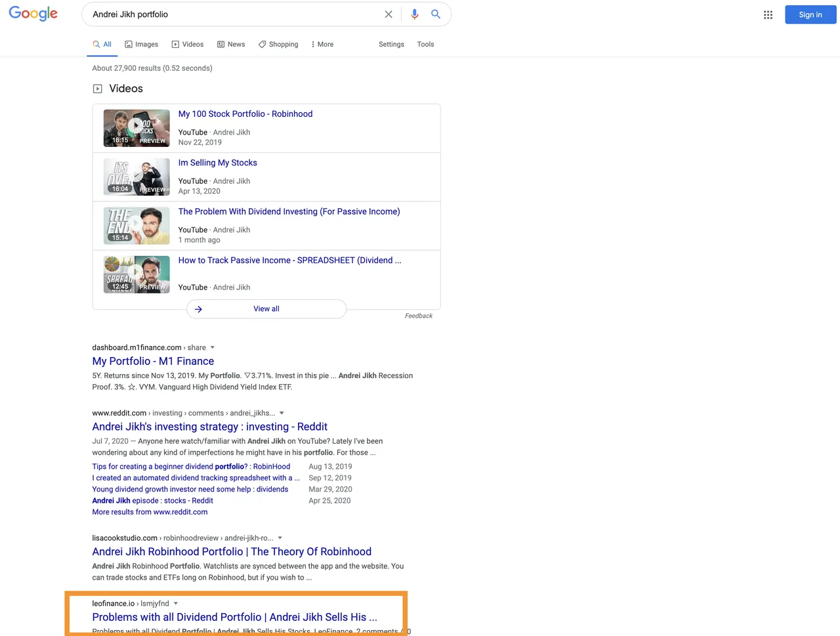Click View all videos button
This screenshot has height=636, width=840.
266,308
